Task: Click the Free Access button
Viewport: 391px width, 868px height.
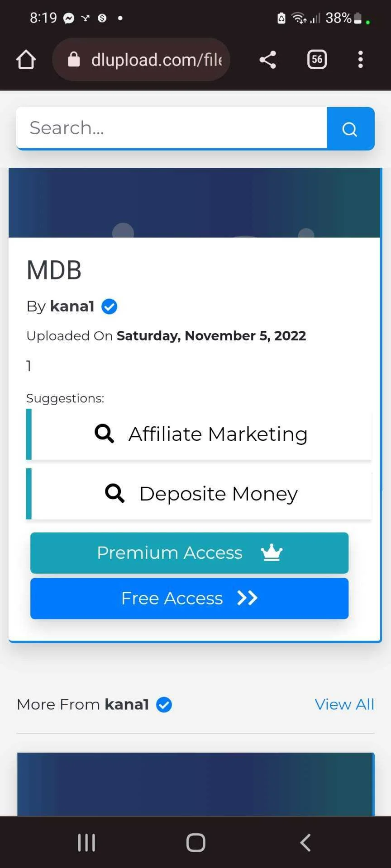Action: (189, 599)
